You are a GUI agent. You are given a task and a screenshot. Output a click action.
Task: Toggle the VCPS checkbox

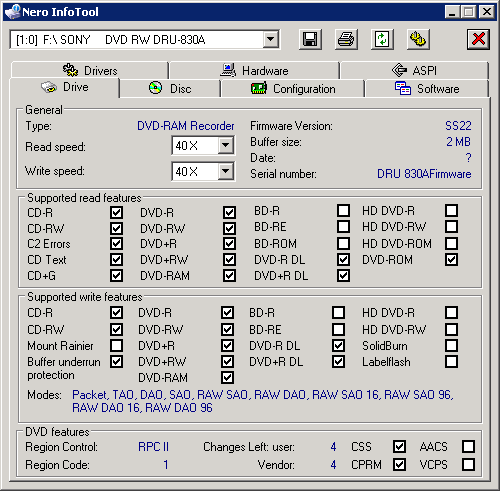[x=468, y=464]
